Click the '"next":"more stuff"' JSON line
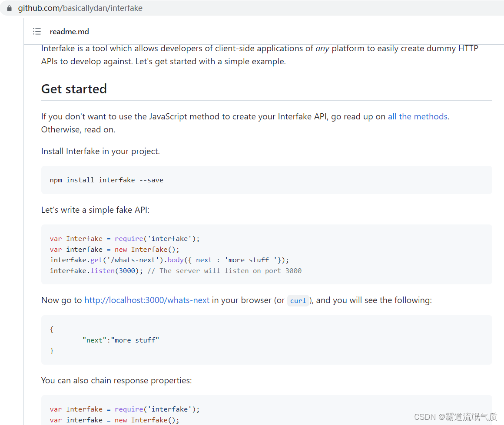This screenshot has width=504, height=425. point(120,340)
